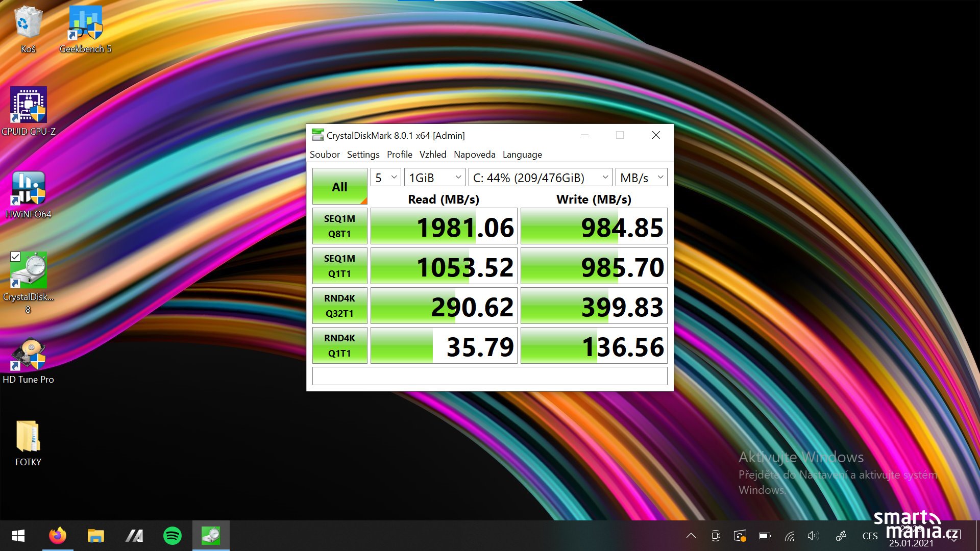Open Windows Update tray icon
980x551 pixels.
click(740, 536)
